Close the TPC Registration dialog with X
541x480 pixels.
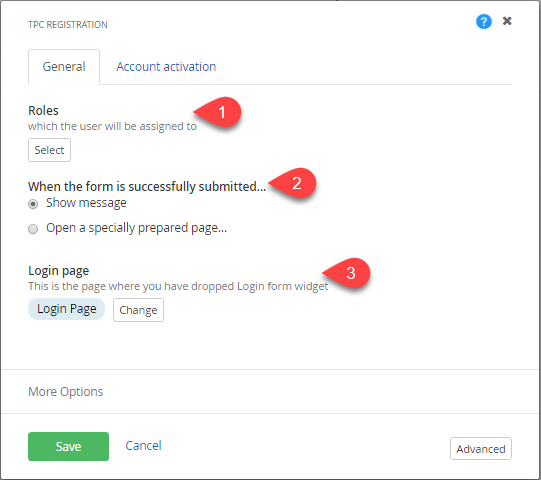click(507, 21)
